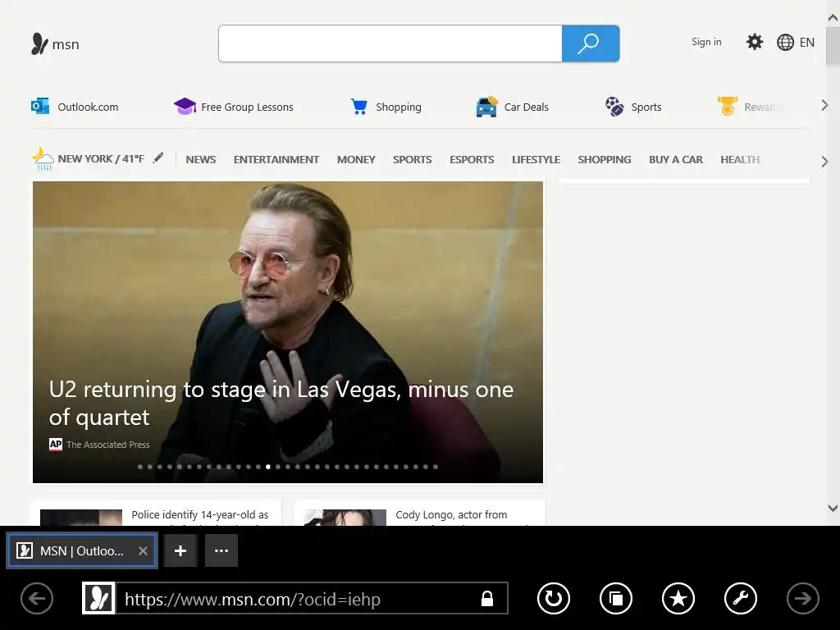The height and width of the screenshot is (630, 840).
Task: Click the vertical scrollbar thumb
Action: 833,45
